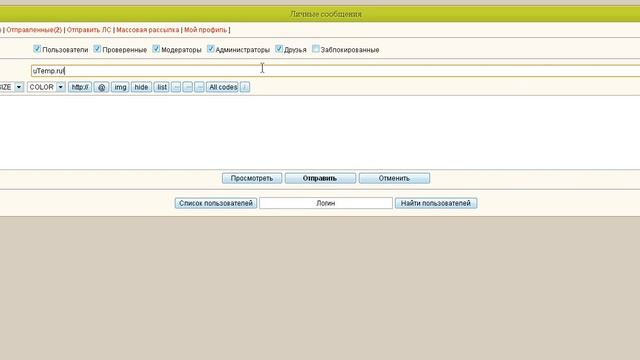Open the Мой профиль link

point(205,30)
